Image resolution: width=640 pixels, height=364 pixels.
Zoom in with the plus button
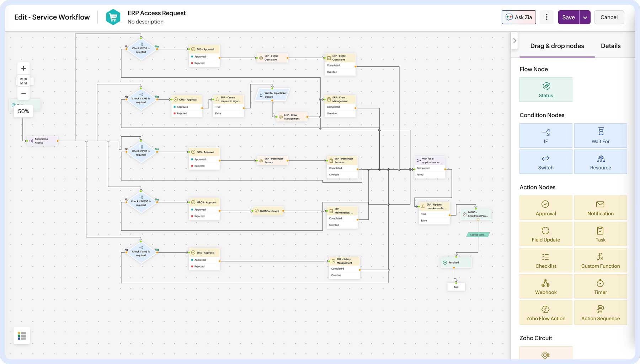click(23, 68)
